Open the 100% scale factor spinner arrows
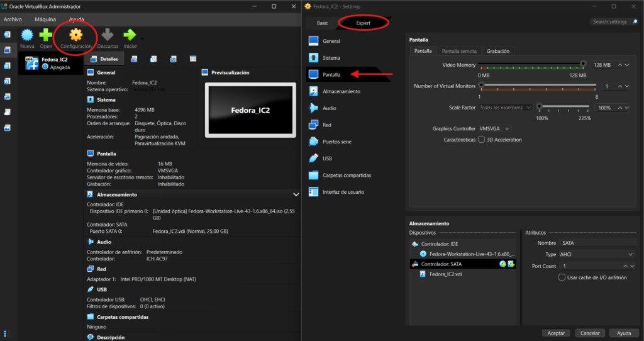Screen dimensions: 644x341 point(623,108)
